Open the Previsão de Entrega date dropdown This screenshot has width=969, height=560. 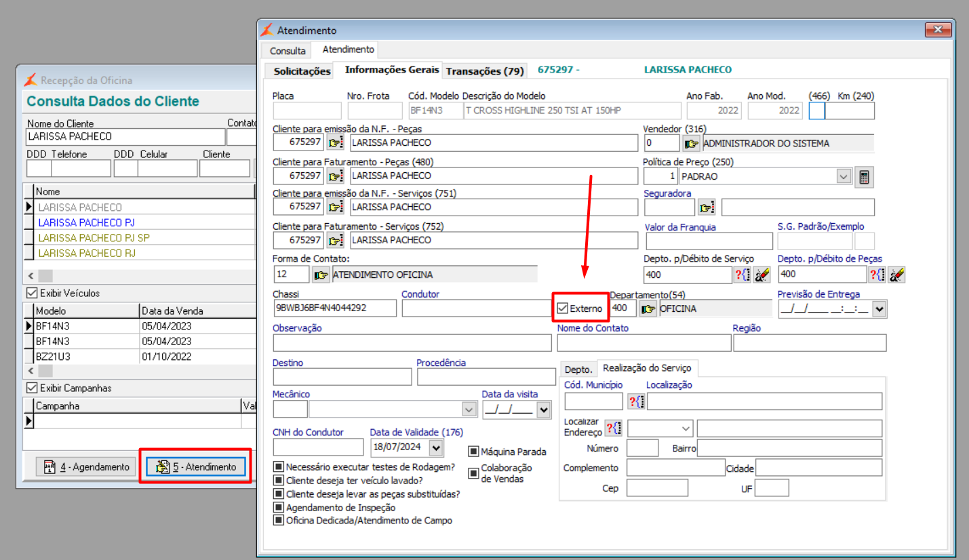pyautogui.click(x=879, y=308)
